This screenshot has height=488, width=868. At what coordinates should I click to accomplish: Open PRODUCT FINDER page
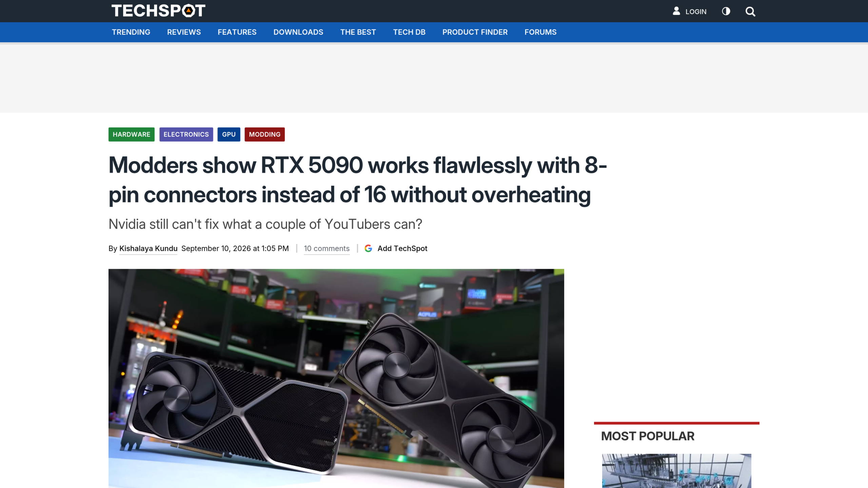pyautogui.click(x=475, y=32)
